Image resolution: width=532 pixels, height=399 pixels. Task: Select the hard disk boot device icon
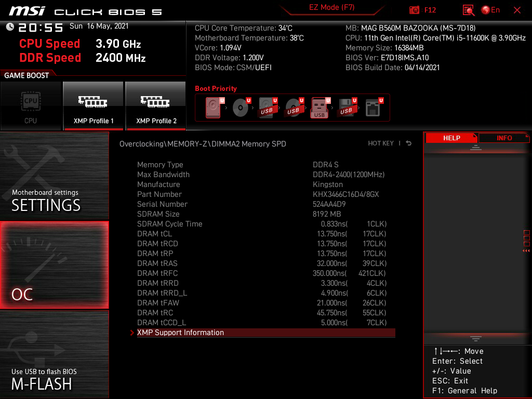pos(215,108)
